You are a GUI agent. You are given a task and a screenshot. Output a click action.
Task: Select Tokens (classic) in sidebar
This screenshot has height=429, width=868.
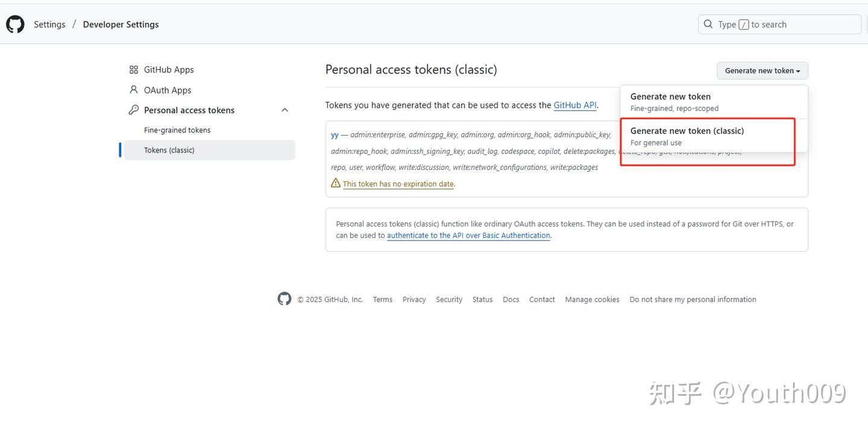point(169,150)
